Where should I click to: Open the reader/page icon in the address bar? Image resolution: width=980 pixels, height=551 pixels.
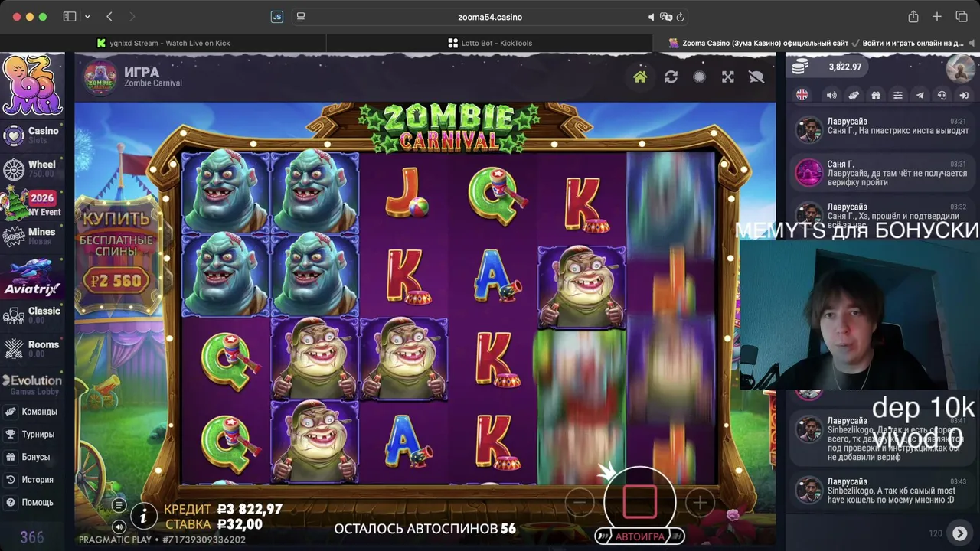301,17
